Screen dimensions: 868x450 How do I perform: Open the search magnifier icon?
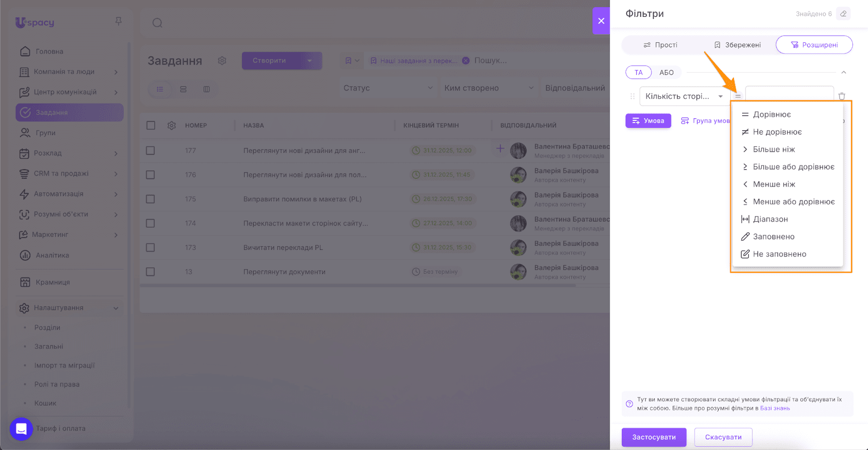tap(157, 23)
